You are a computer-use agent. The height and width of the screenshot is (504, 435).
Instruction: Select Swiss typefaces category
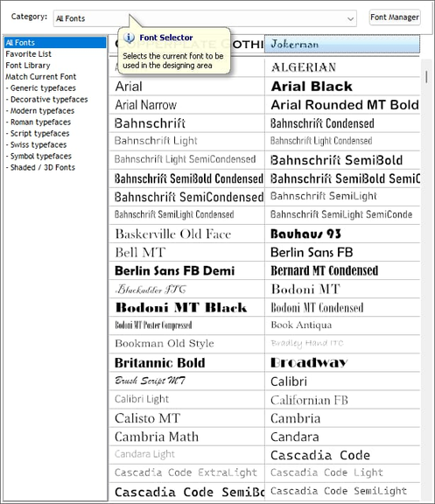point(37,144)
